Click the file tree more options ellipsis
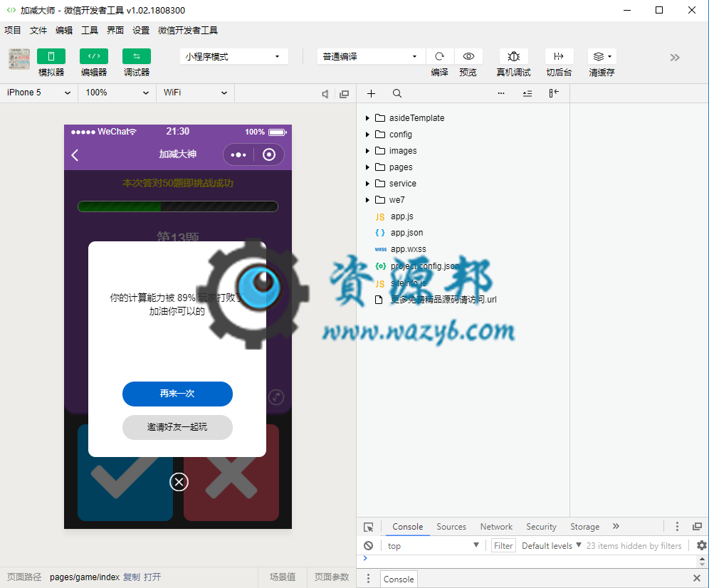Screen dimensions: 709x588 (501, 93)
